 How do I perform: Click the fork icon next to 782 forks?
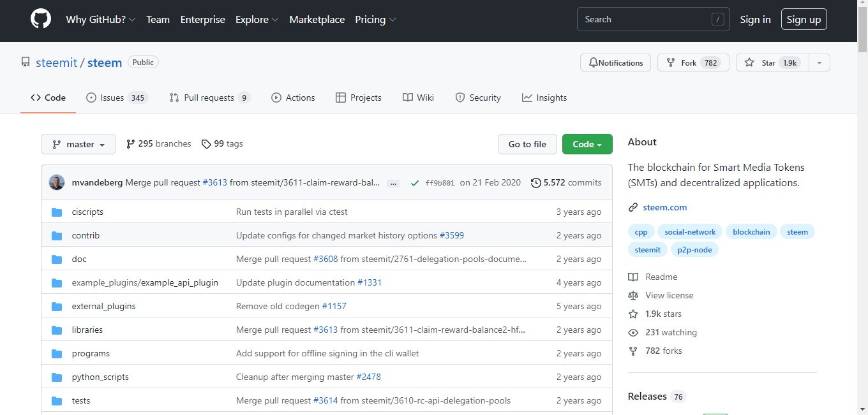coord(633,351)
